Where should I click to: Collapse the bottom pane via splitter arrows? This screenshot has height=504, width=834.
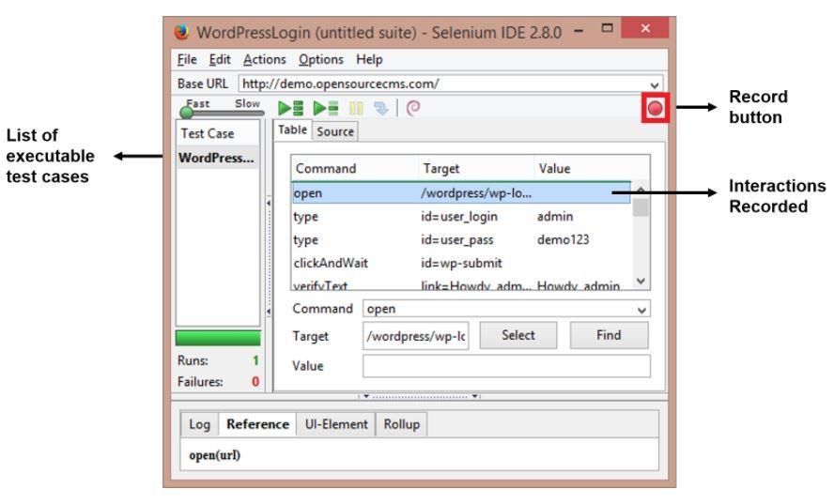coord(420,396)
